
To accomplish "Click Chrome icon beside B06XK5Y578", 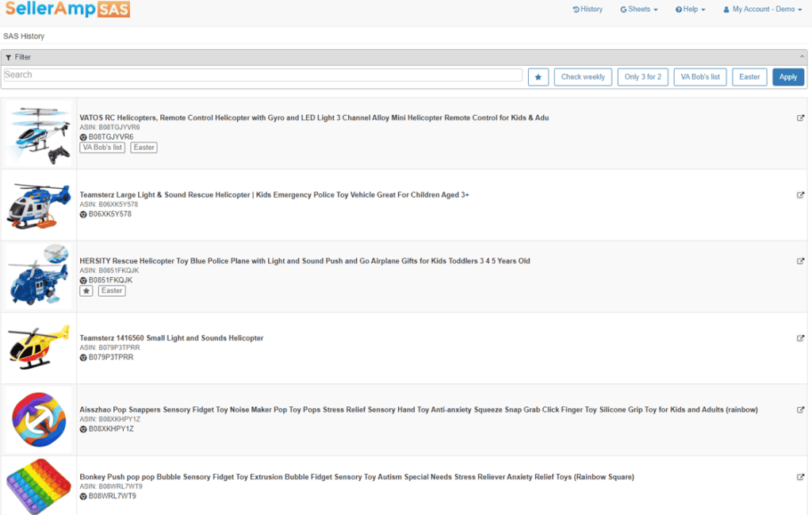I will pos(82,214).
